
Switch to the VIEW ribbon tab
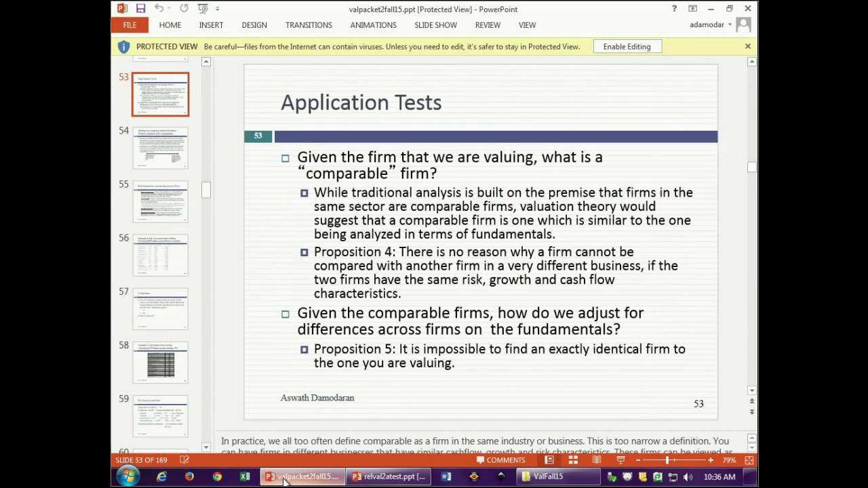pos(527,25)
